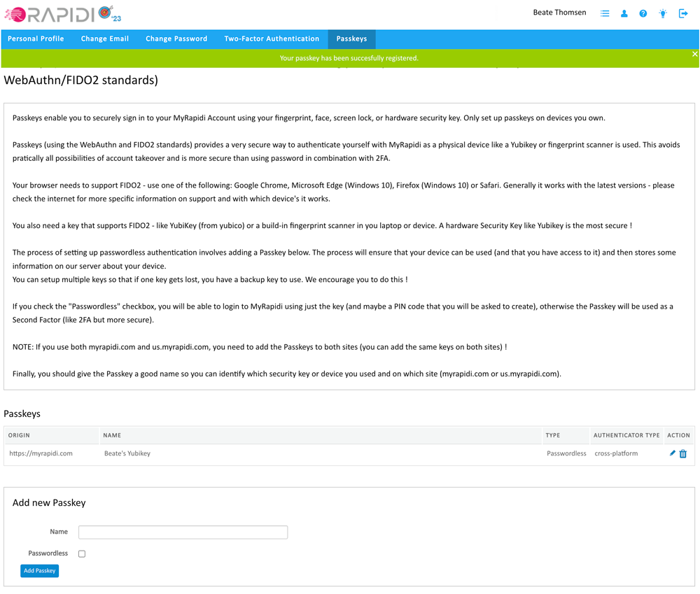Screen dimensions: 700x594
Task: Open the user profile icon
Action: coord(624,13)
